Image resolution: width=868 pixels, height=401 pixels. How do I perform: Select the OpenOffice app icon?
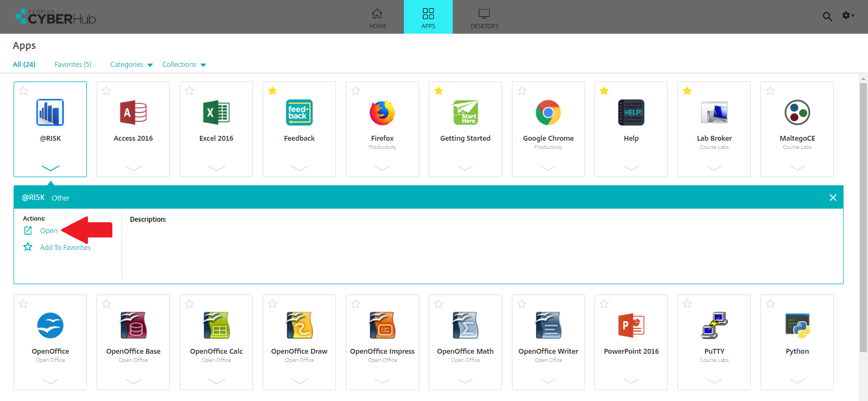point(50,325)
